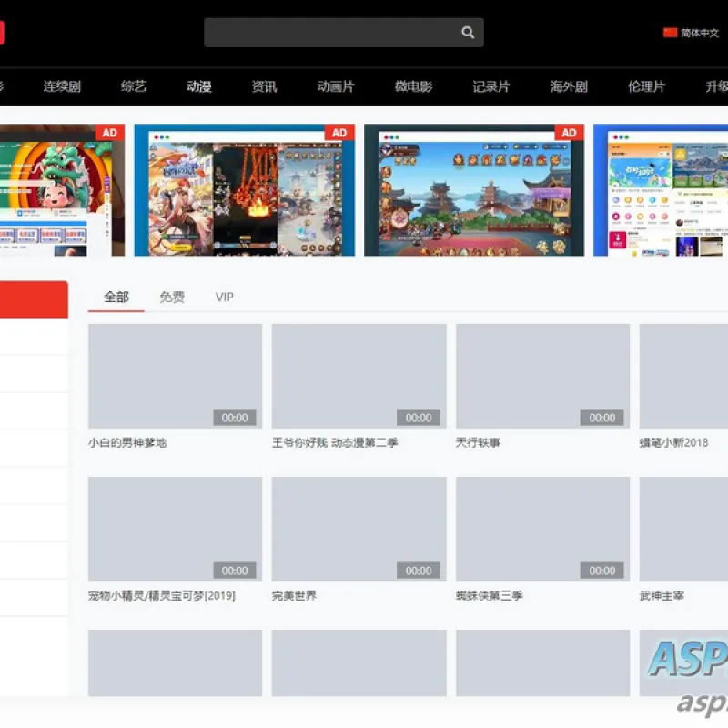Open the 记录片 menu item
This screenshot has height=728, width=728.
click(x=491, y=86)
